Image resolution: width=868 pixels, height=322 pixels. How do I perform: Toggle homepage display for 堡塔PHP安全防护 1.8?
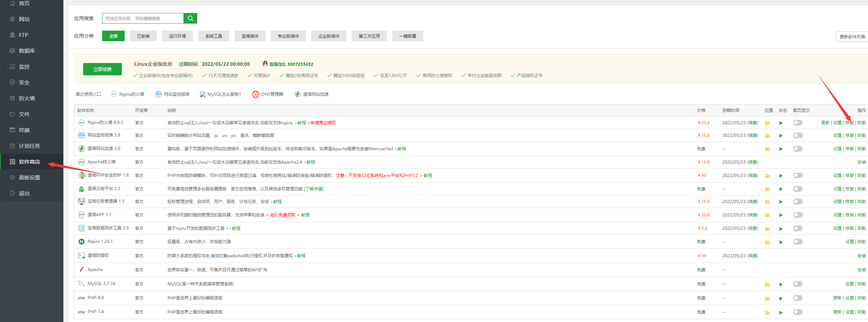pos(798,176)
